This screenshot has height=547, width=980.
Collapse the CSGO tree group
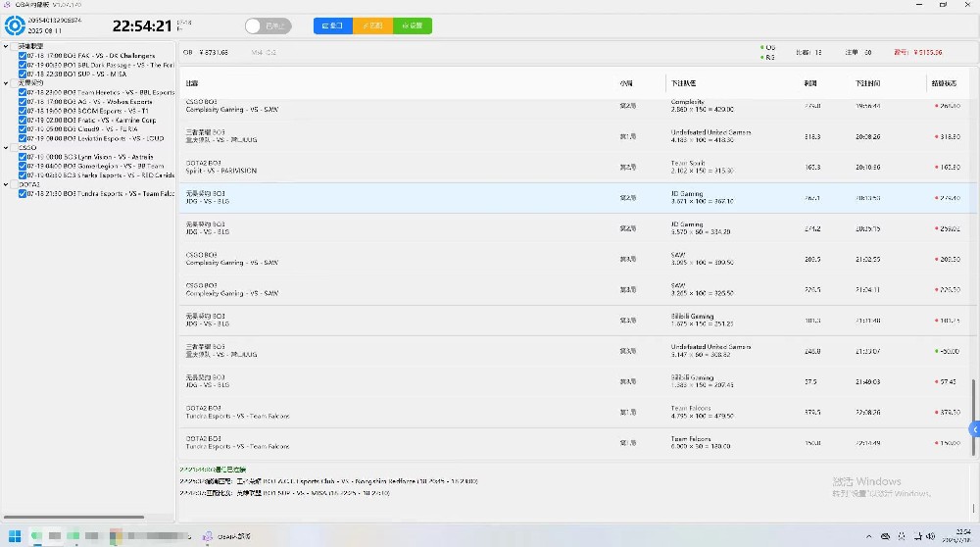8,147
